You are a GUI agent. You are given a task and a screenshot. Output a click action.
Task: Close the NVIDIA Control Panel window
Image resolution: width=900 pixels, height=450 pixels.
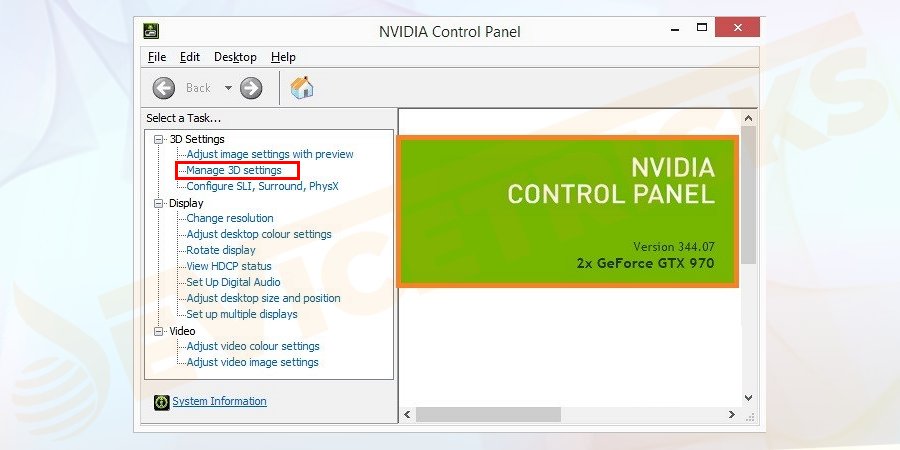[738, 27]
